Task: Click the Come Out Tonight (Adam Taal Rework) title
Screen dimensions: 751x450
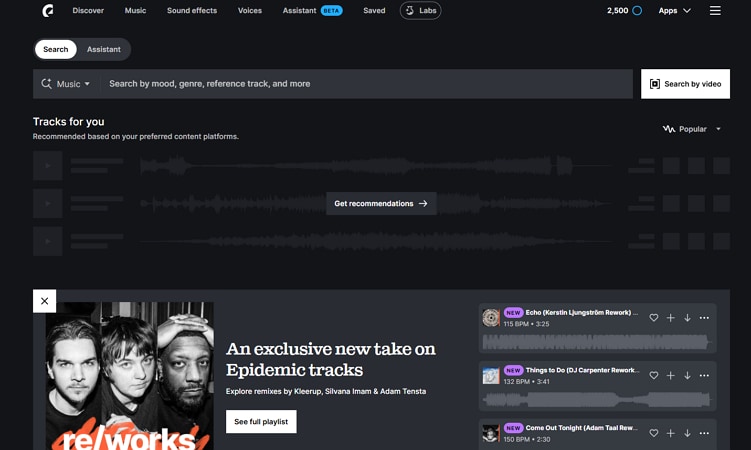Action: pos(581,428)
